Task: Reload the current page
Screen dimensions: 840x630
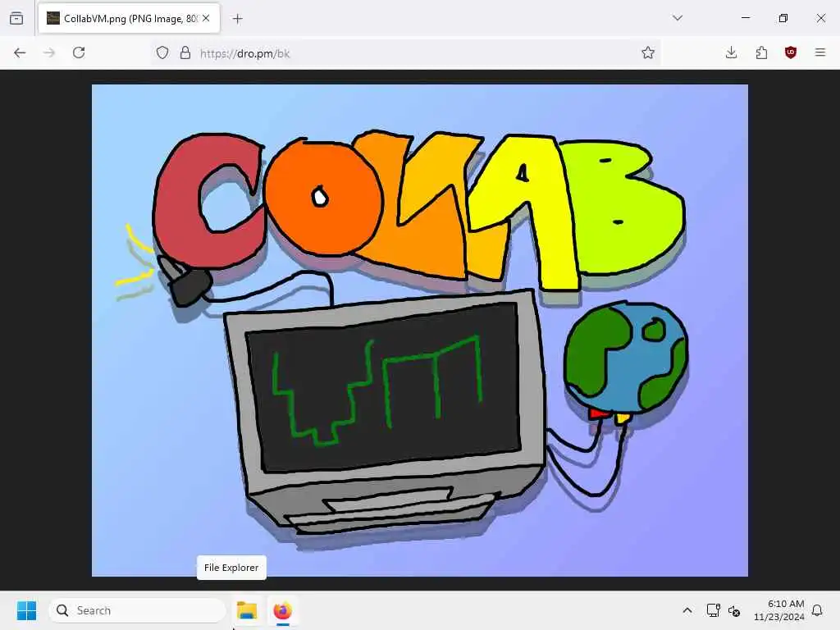Action: pyautogui.click(x=79, y=52)
